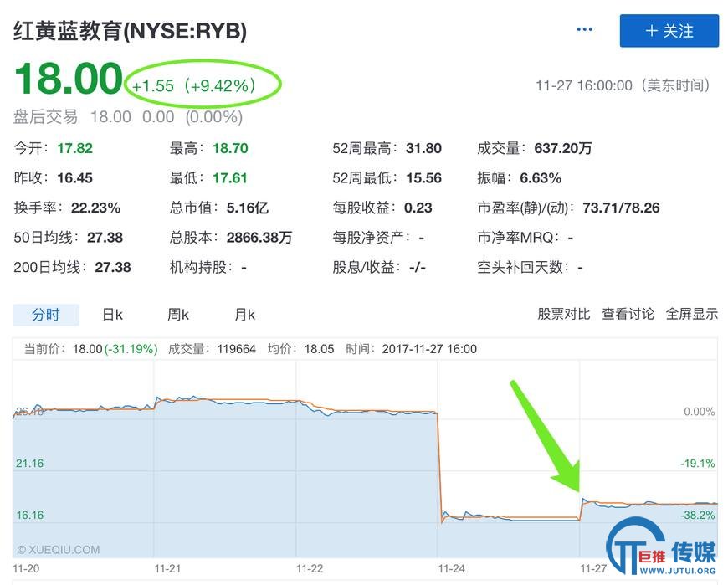Click the 0.00% axis label

click(700, 412)
